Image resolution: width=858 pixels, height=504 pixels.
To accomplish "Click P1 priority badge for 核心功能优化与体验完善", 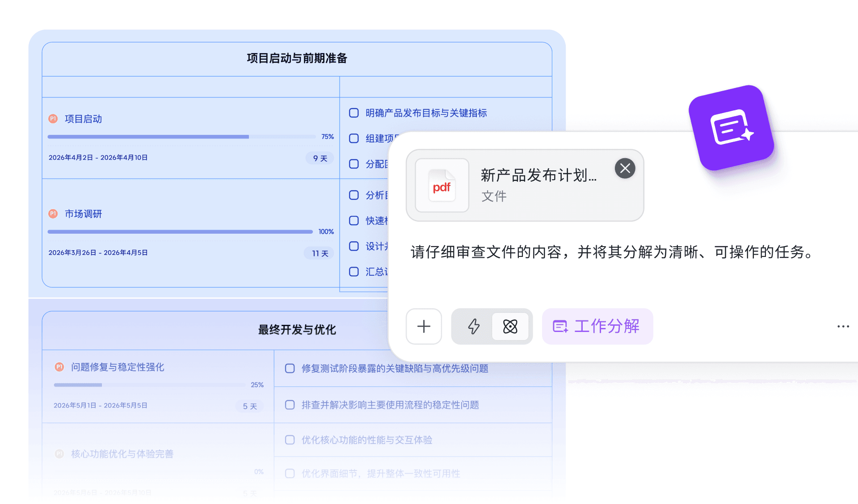I will tap(59, 454).
